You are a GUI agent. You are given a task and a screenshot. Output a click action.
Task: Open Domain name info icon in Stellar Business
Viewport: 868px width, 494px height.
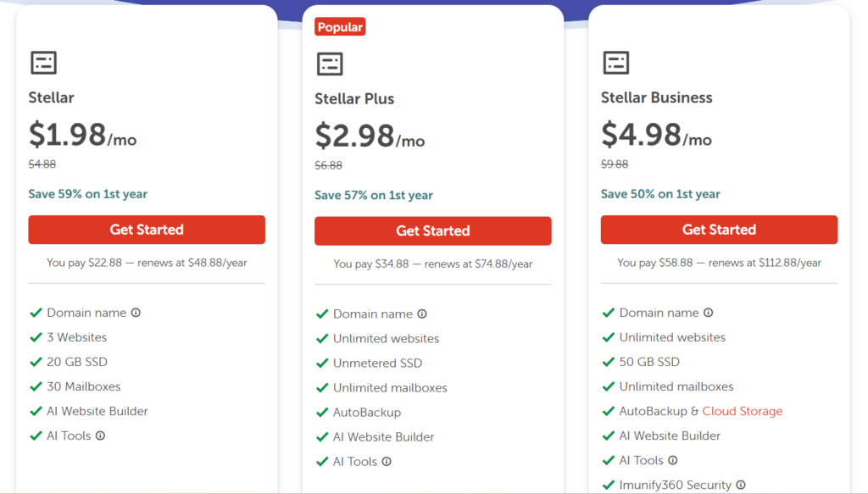(709, 313)
